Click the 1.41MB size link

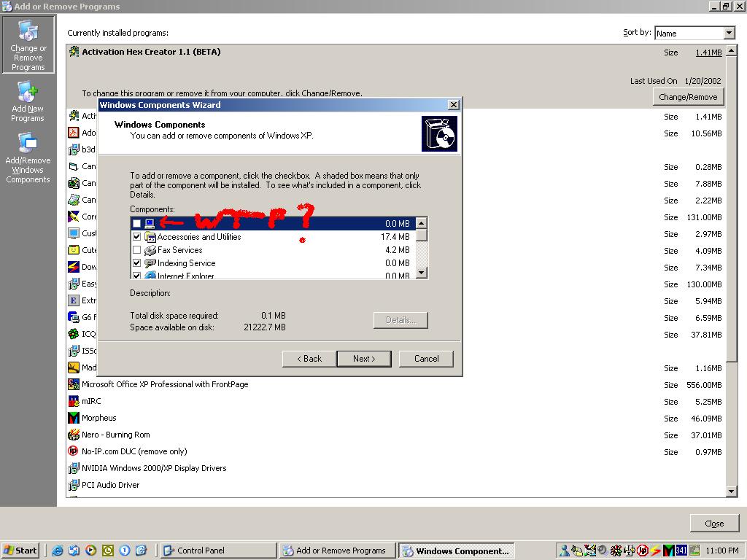pyautogui.click(x=708, y=52)
